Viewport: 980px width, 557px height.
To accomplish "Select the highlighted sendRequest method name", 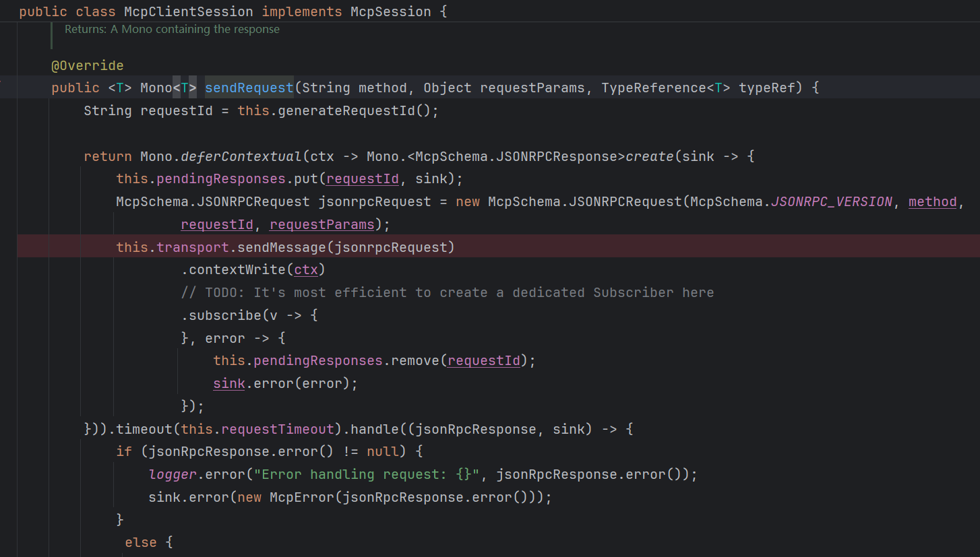I will click(x=249, y=88).
